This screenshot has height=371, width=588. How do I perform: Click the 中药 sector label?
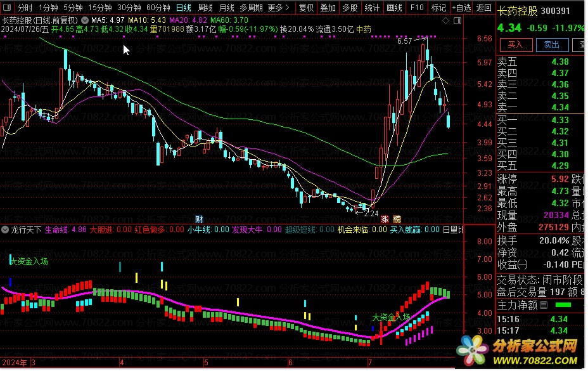[x=363, y=29]
